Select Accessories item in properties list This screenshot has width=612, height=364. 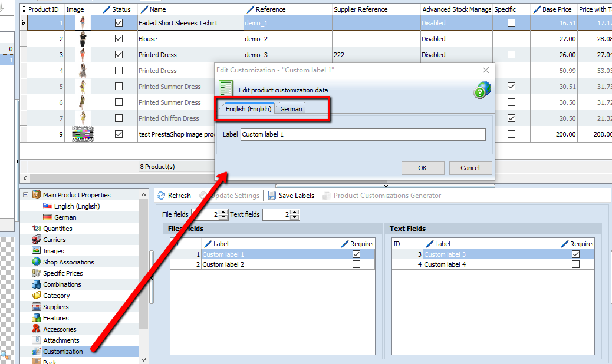pos(59,329)
